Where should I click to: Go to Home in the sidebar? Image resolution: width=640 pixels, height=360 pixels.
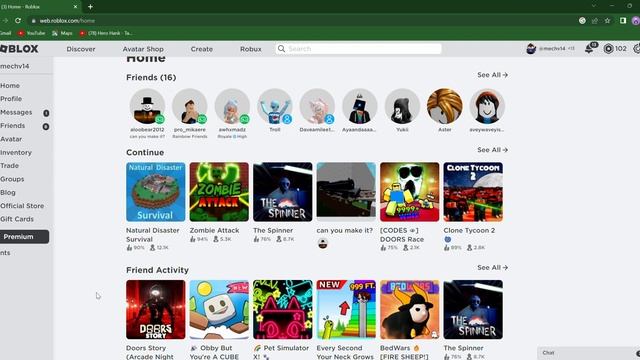click(x=10, y=86)
